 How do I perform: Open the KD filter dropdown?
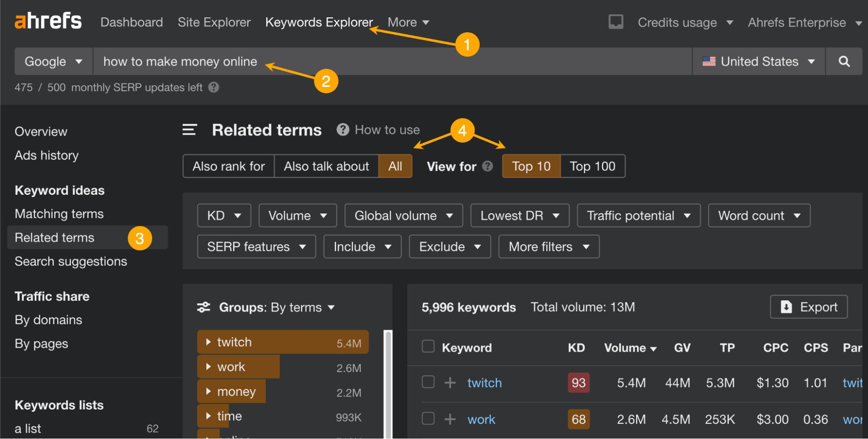tap(224, 215)
